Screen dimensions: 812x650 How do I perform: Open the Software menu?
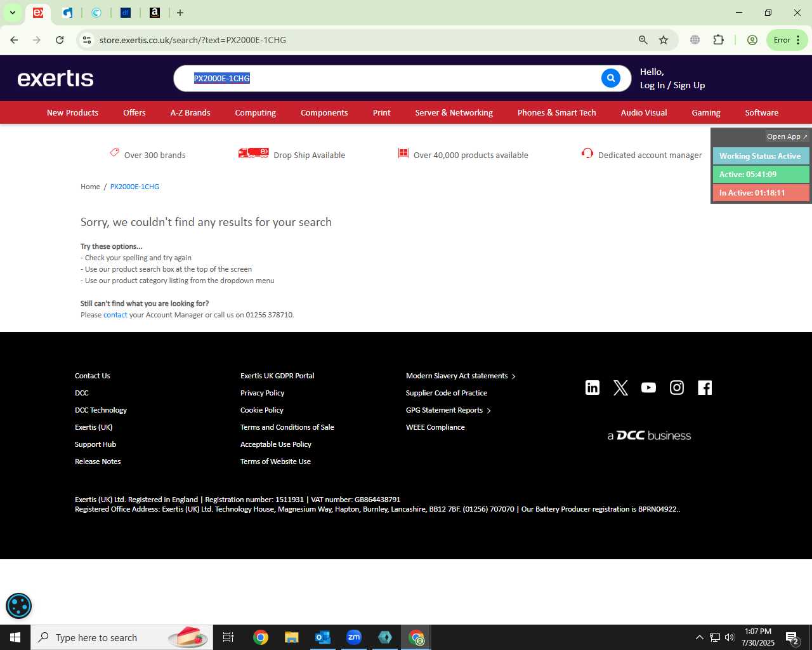click(762, 112)
